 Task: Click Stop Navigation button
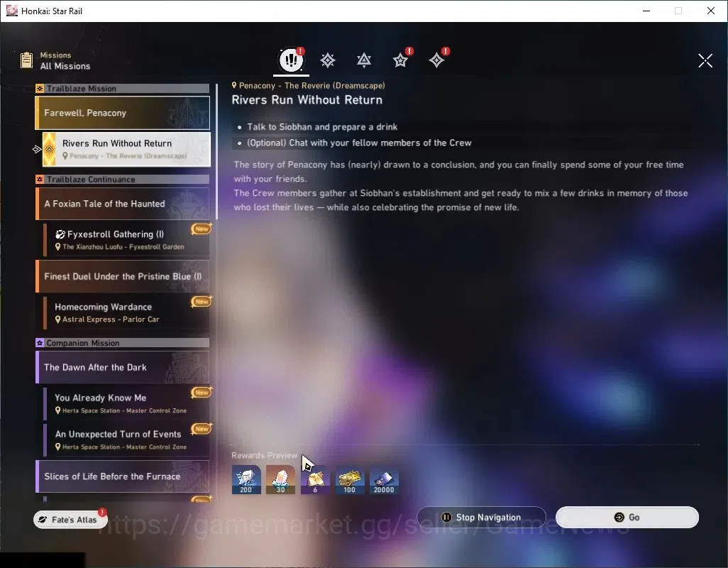pos(481,517)
